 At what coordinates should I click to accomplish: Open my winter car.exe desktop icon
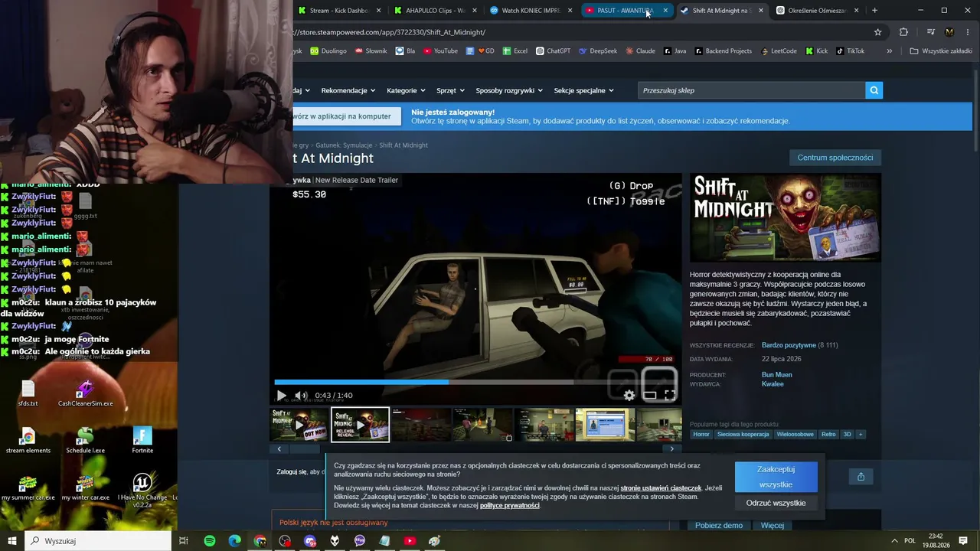pyautogui.click(x=85, y=487)
